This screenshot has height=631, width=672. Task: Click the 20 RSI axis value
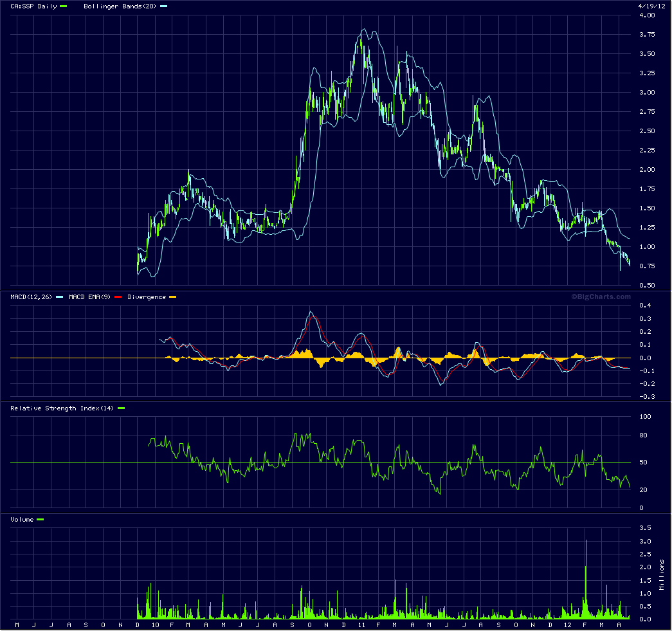click(x=643, y=490)
